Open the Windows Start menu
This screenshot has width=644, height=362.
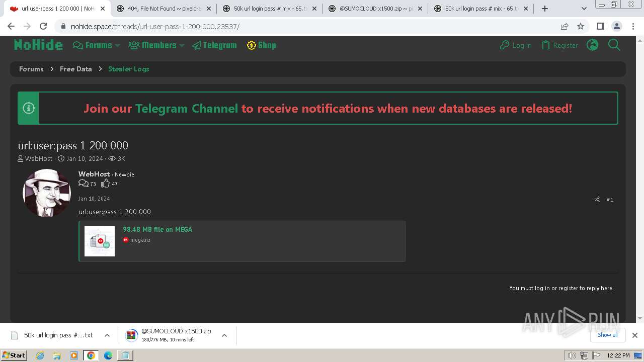click(14, 355)
